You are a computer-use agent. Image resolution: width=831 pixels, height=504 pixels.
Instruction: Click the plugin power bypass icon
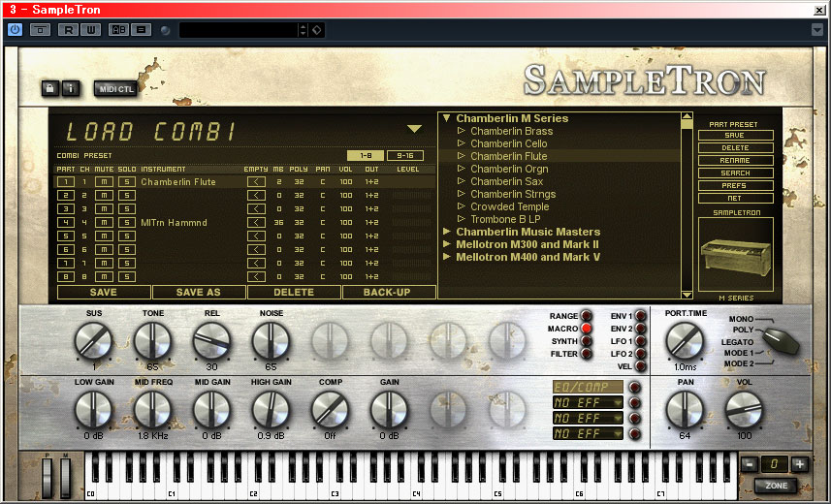(15, 30)
